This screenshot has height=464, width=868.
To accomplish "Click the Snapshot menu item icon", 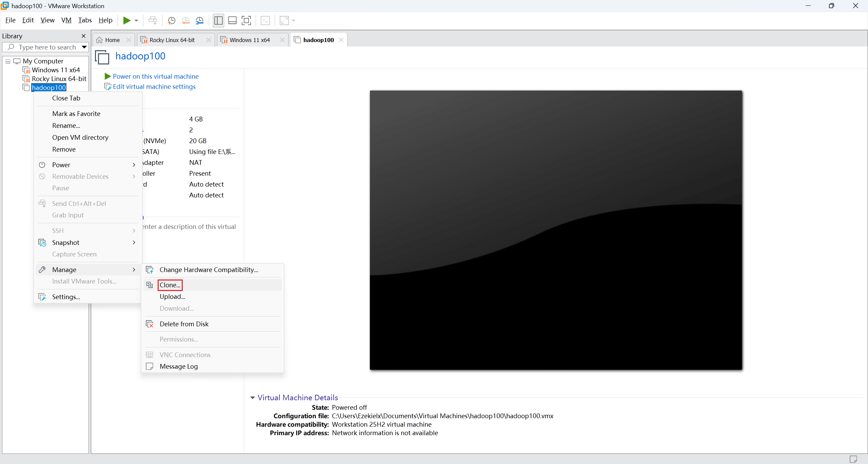I will (x=42, y=243).
